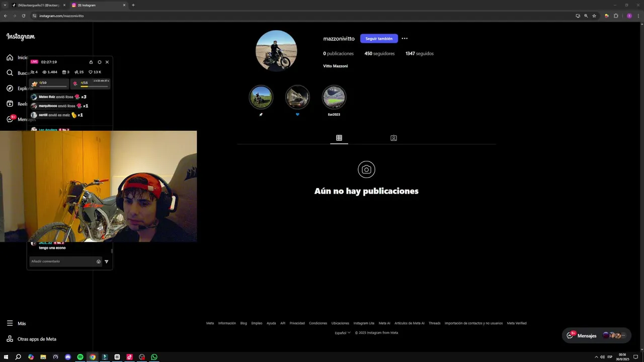Open the Meta Verified footer link
Image resolution: width=644 pixels, height=362 pixels.
[x=517, y=323]
